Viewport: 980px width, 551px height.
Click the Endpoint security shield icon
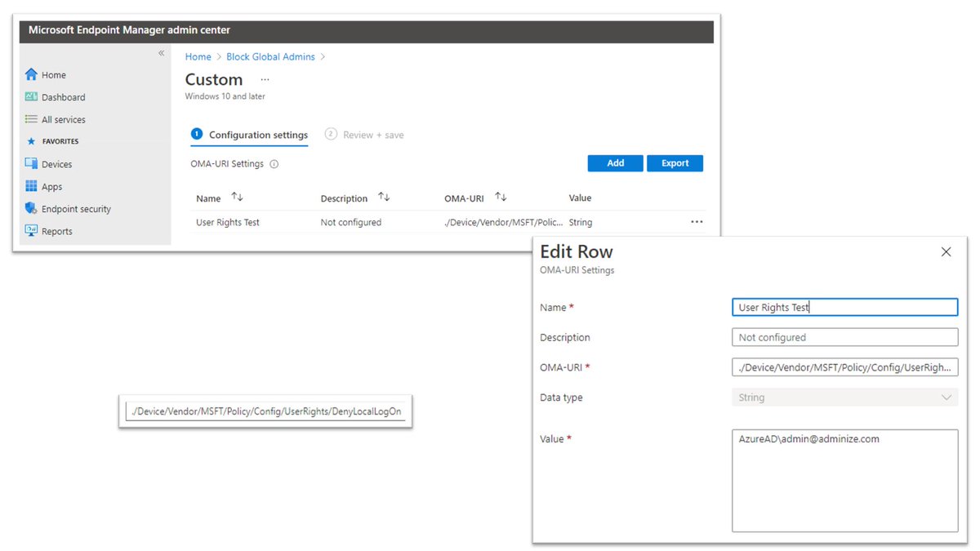tap(31, 208)
